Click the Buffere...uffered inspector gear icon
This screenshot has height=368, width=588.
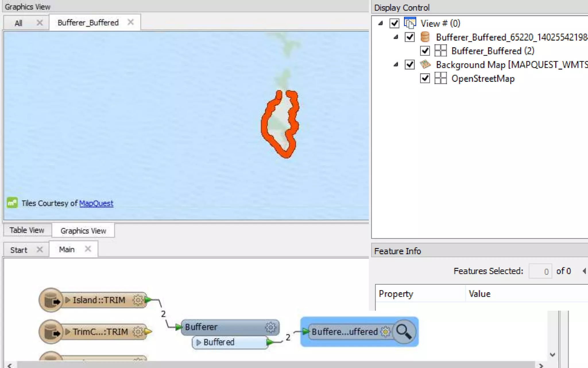click(385, 332)
